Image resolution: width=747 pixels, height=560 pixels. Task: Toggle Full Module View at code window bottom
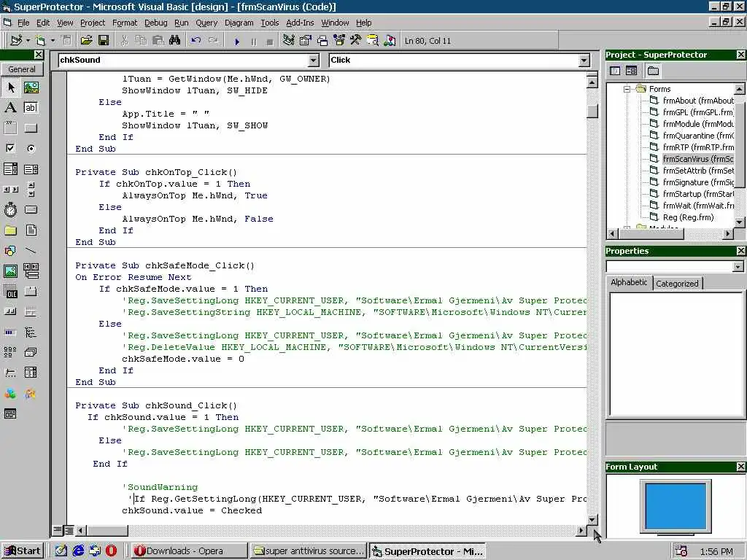coord(69,530)
